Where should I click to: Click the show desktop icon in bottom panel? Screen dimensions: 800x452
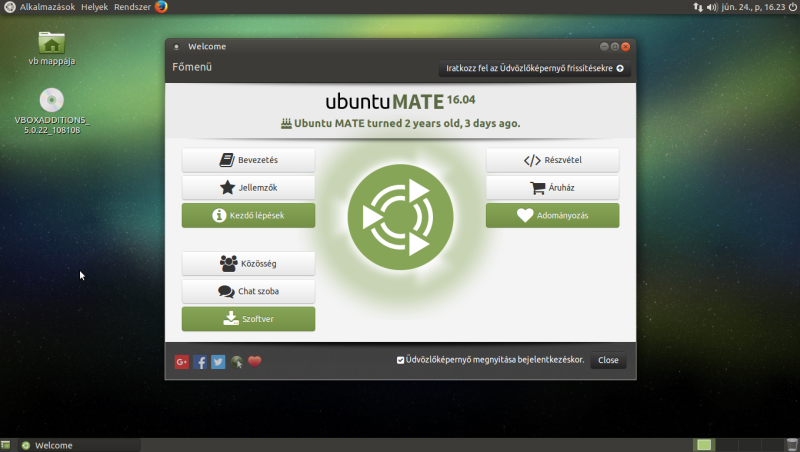click(x=6, y=445)
